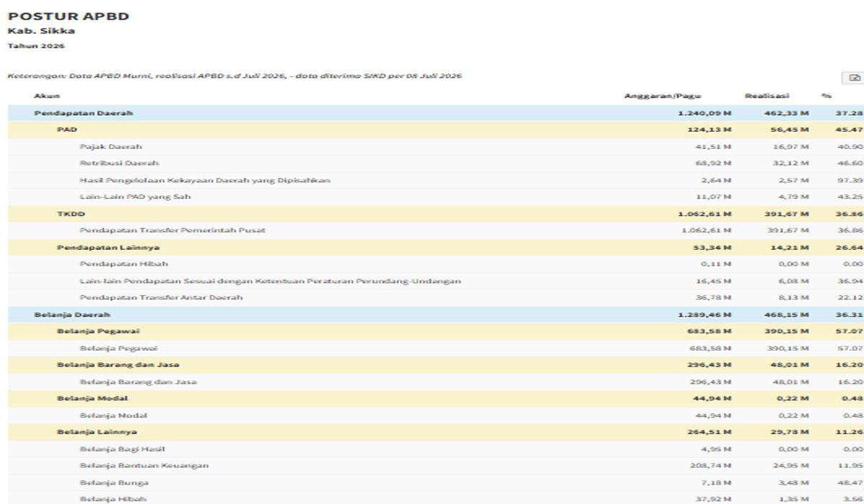Screen dimensions: 864x504
Task: Click the Pendapatan Transfer Pemerintah Pusat row
Action: tap(436, 230)
